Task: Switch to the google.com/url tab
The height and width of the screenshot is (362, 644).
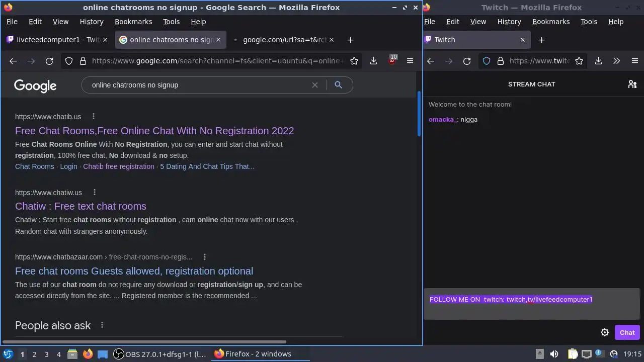Action: coord(284,40)
